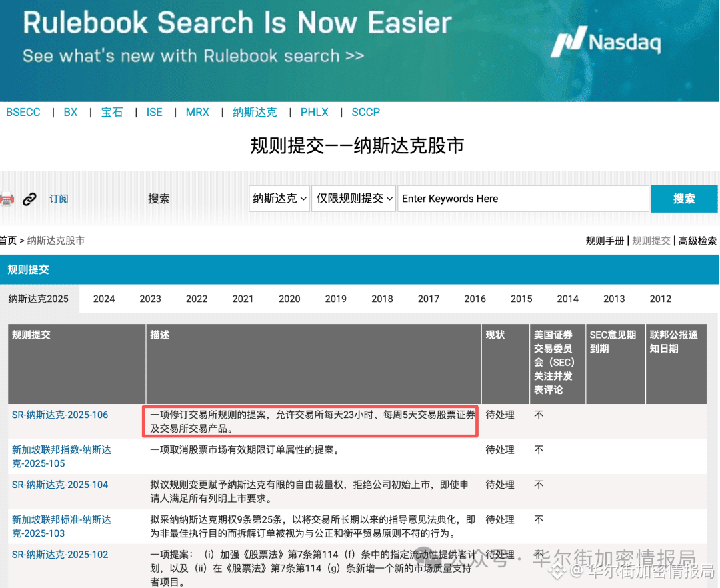Switch to the 2023 tab
This screenshot has width=720, height=588.
click(150, 299)
